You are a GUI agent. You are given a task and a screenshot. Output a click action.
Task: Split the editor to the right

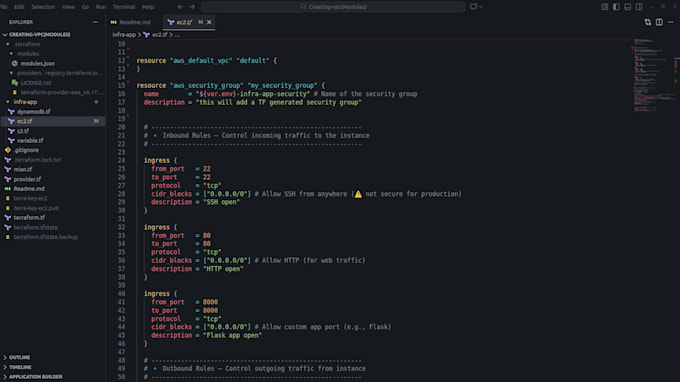pyautogui.click(x=659, y=22)
